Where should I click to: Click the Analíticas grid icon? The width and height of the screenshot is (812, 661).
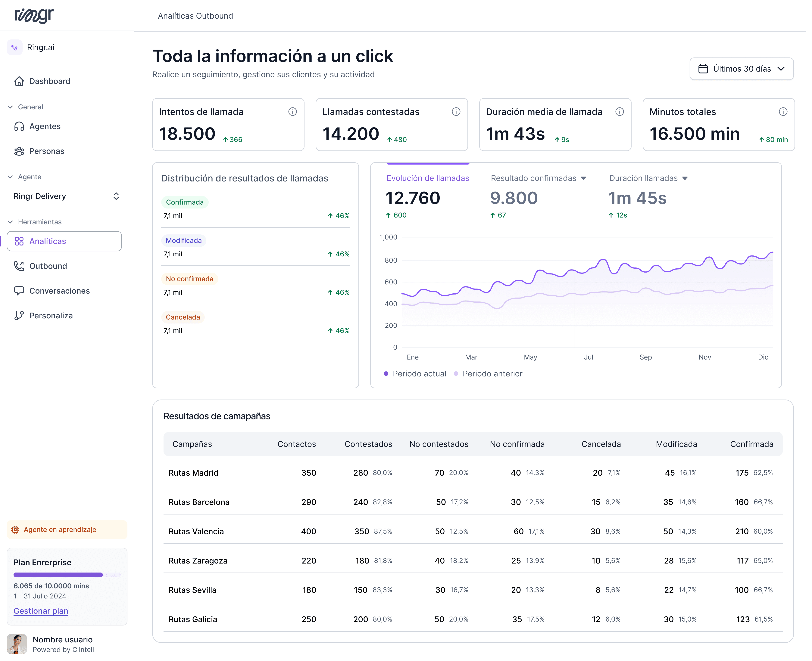19,241
